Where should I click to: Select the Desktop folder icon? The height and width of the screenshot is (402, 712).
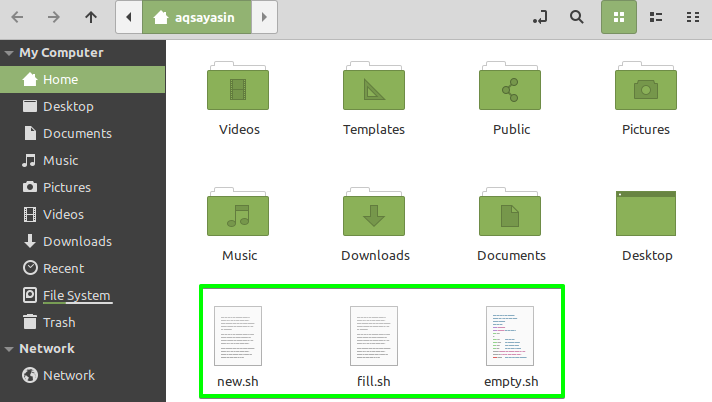tap(646, 213)
